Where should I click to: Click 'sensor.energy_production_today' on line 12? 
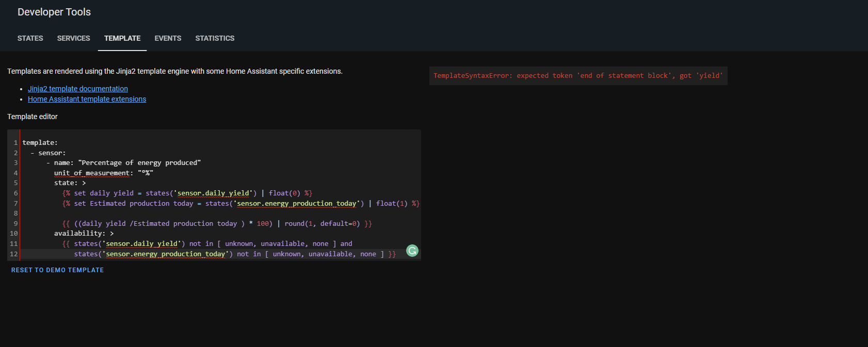coord(166,254)
